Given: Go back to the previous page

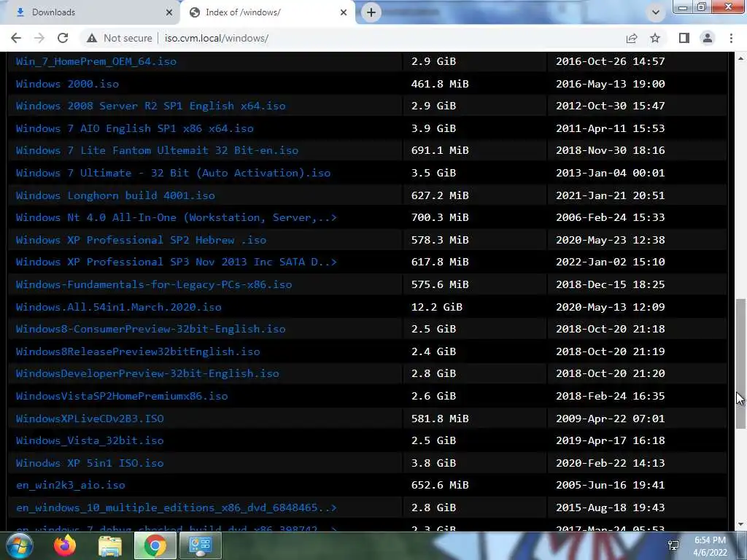Looking at the screenshot, I should (x=16, y=38).
